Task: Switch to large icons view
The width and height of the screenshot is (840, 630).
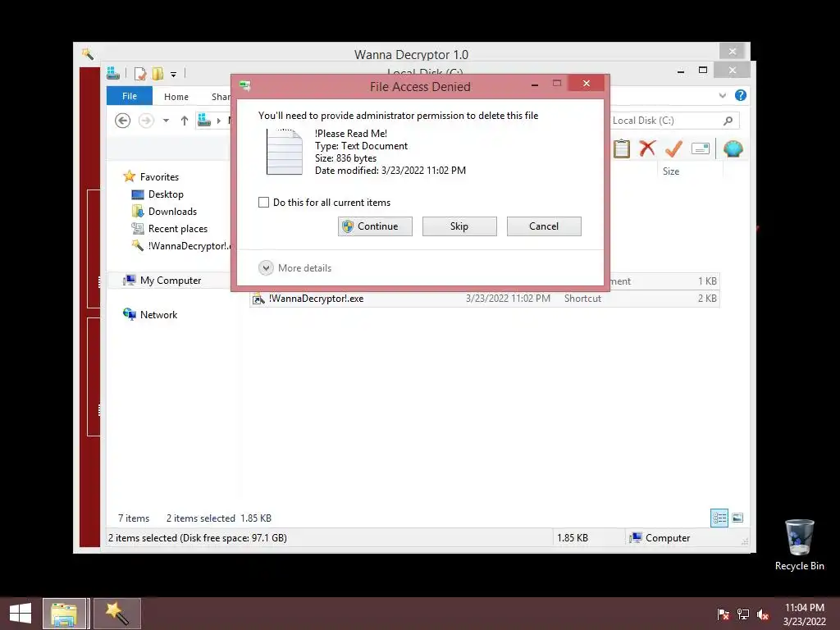Action: 737,518
